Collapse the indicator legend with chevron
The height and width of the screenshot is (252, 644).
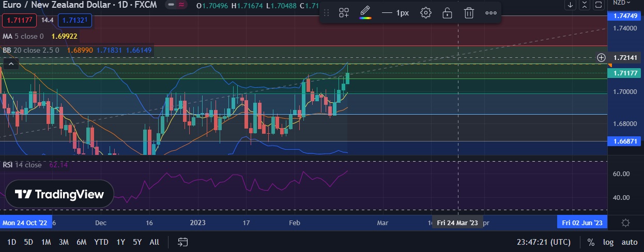[x=11, y=64]
